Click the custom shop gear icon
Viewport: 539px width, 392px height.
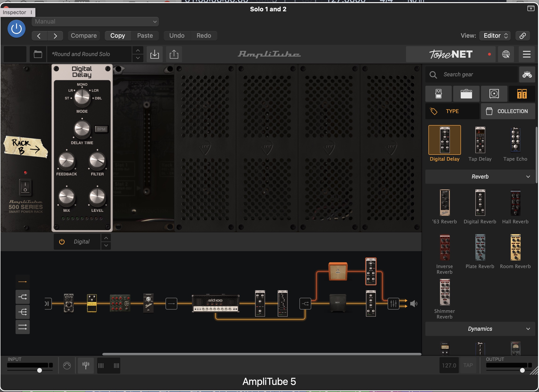tap(527, 74)
